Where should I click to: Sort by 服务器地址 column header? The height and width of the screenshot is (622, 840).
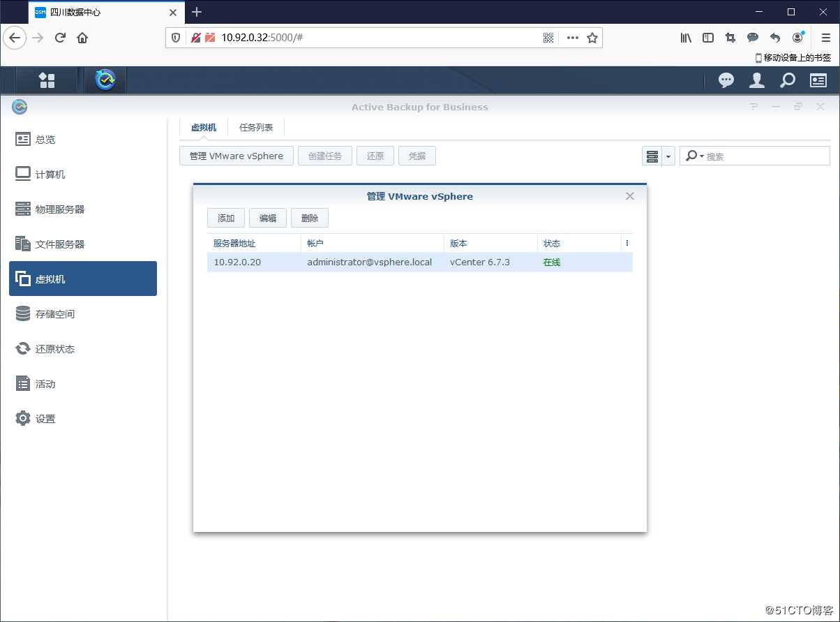coord(254,243)
